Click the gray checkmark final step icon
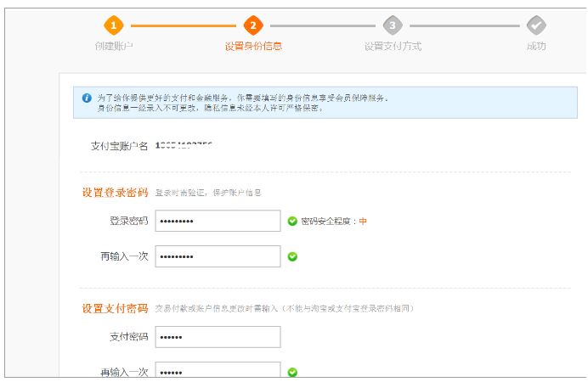 (535, 25)
